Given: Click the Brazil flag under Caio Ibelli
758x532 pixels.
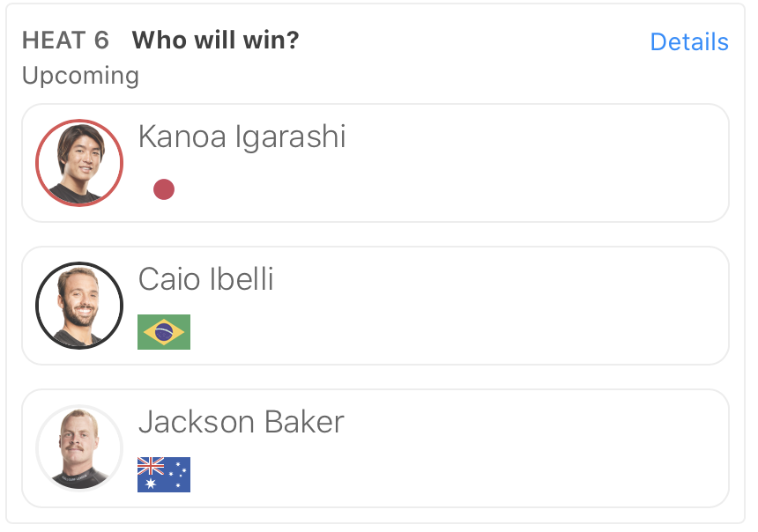Looking at the screenshot, I should point(164,332).
